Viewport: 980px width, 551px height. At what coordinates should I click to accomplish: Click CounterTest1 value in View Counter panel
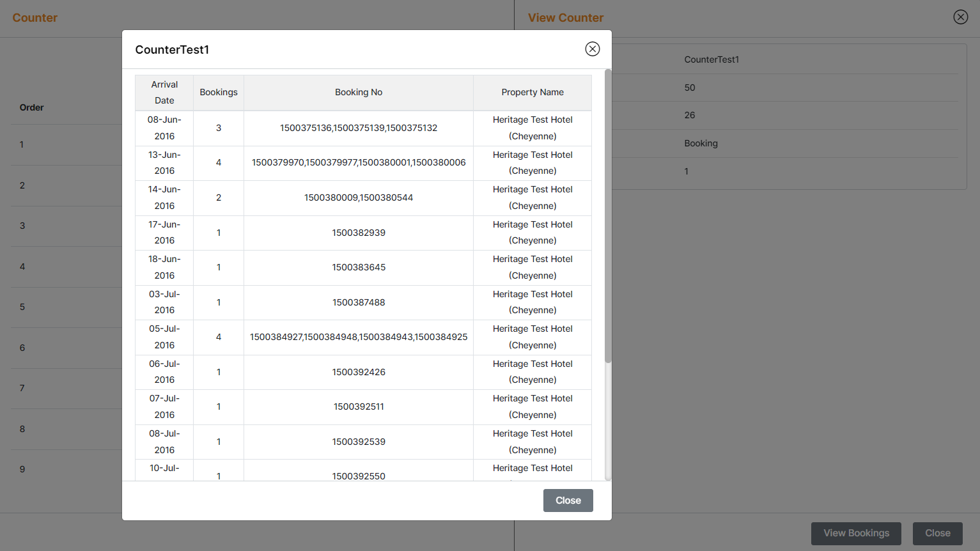(x=712, y=59)
